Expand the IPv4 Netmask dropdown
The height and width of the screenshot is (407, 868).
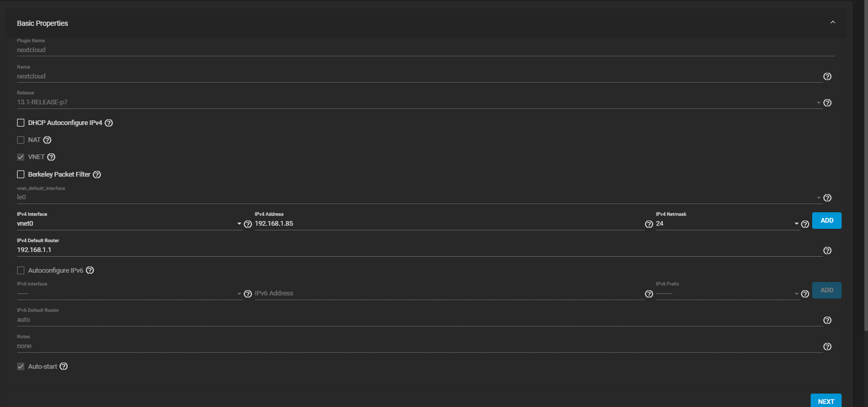click(x=726, y=224)
